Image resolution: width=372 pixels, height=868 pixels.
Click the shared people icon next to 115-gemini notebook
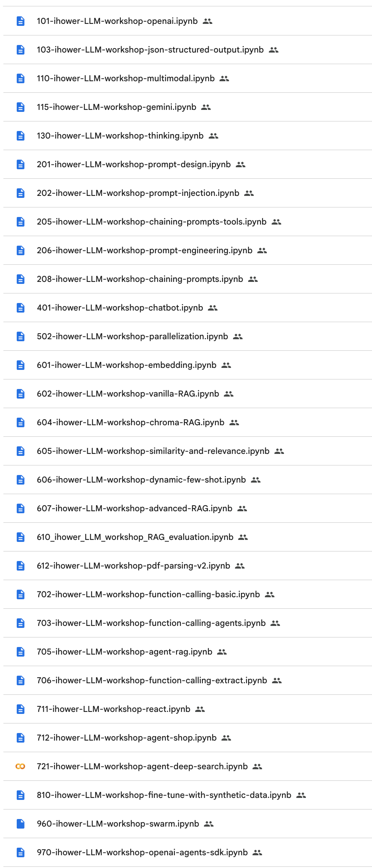pyautogui.click(x=206, y=107)
